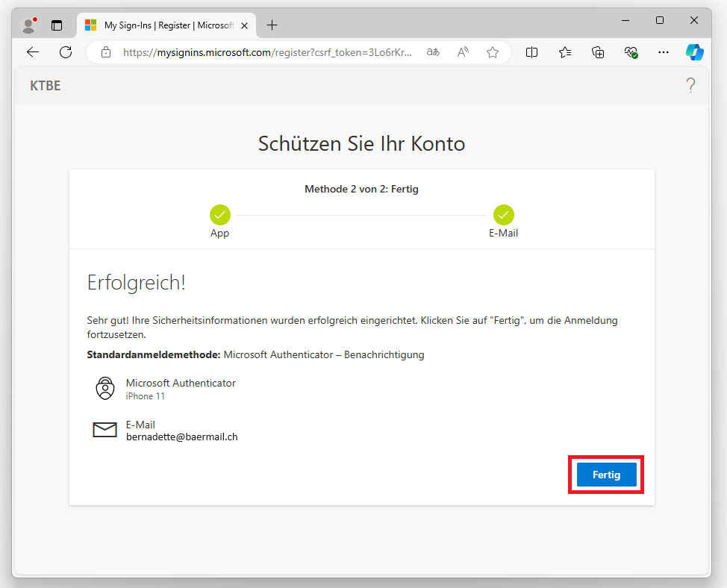The width and height of the screenshot is (727, 588).
Task: View site information via the lock icon
Action: 106,52
